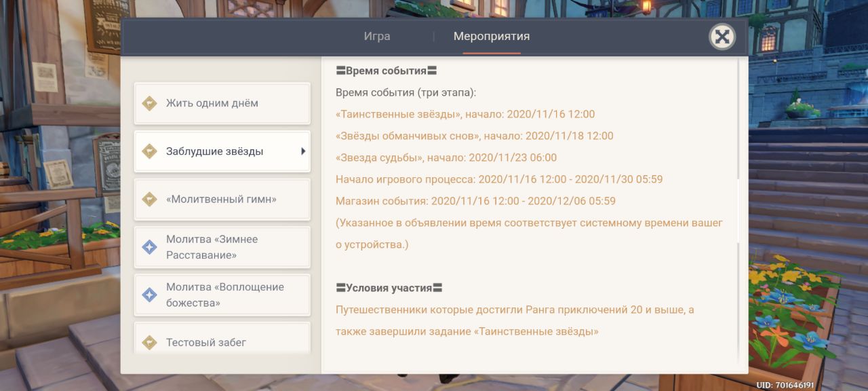Click gold diamond icon beside Тестовый забег
Image resolution: width=868 pixels, height=391 pixels.
point(149,343)
